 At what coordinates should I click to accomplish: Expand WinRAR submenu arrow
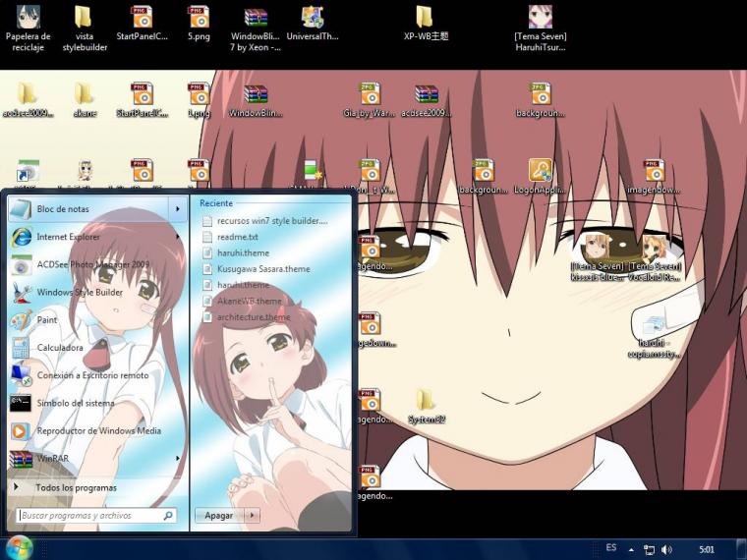178,458
